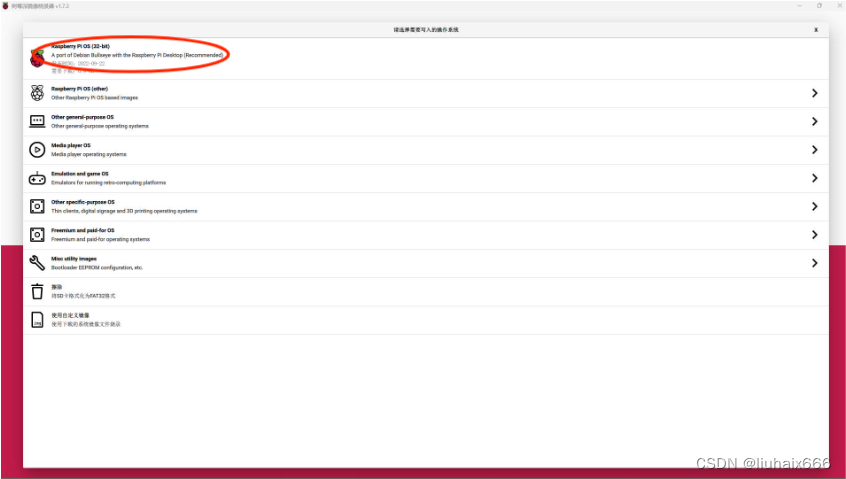
Task: Select the "Misc utility images" title
Action: pos(74,258)
